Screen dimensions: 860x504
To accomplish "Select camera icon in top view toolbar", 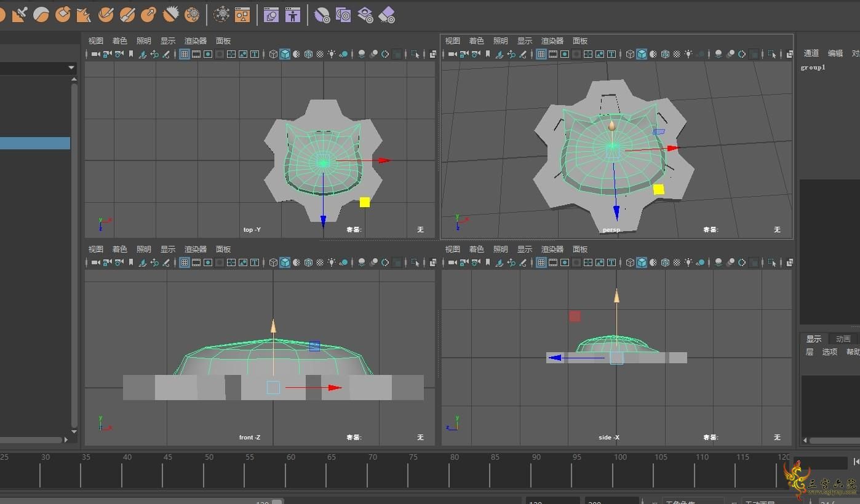I will [95, 54].
